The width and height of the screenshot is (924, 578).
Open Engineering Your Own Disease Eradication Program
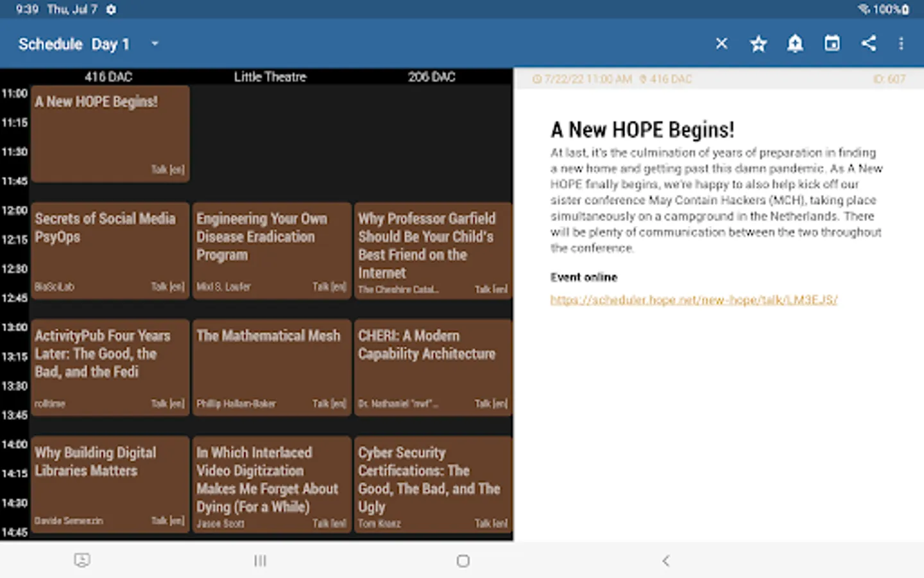(272, 250)
